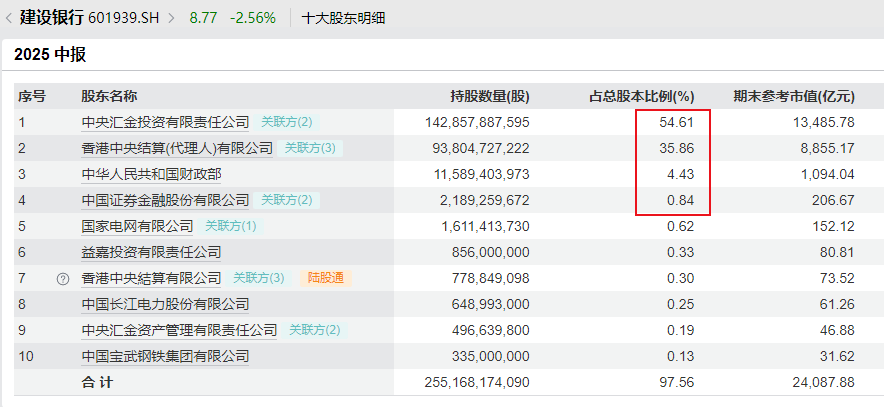Viewport: 884px width, 407px height.
Task: Sort by 持股数量(股) column header
Action: [x=490, y=96]
